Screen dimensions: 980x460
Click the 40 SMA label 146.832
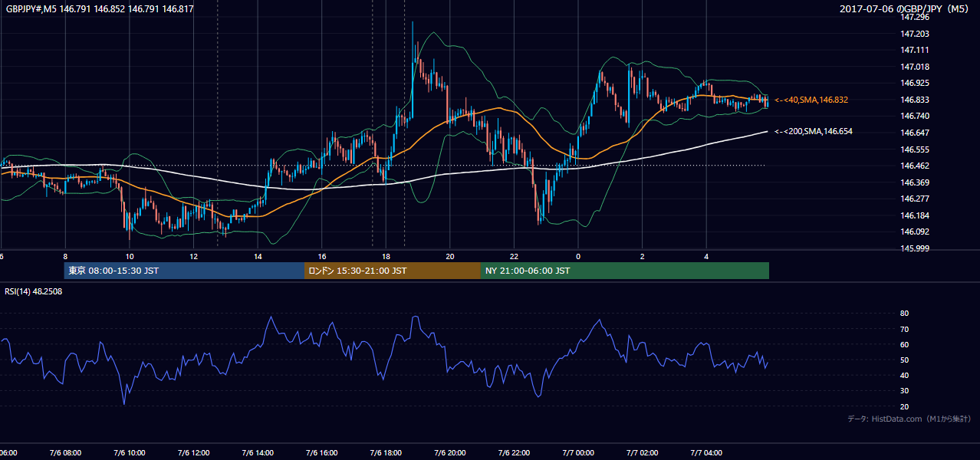tap(811, 100)
